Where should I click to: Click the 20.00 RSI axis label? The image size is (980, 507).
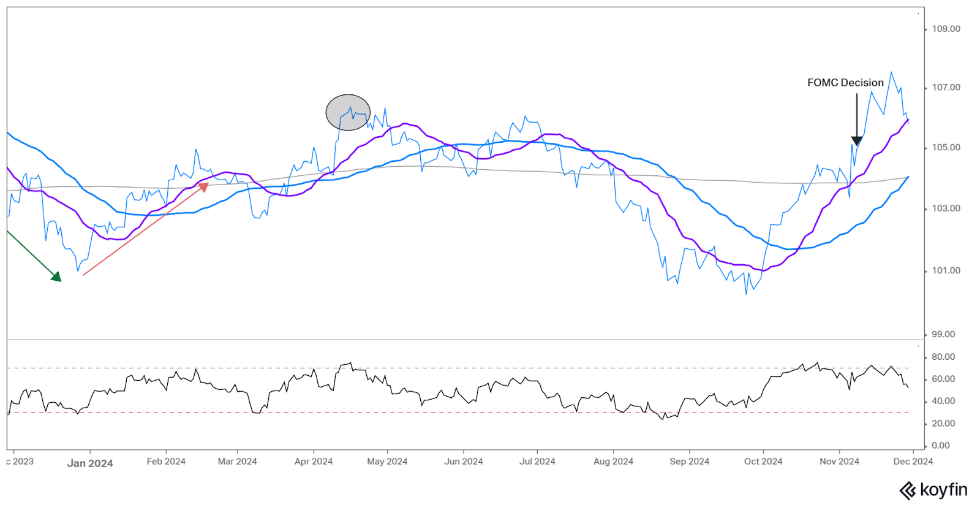943,424
